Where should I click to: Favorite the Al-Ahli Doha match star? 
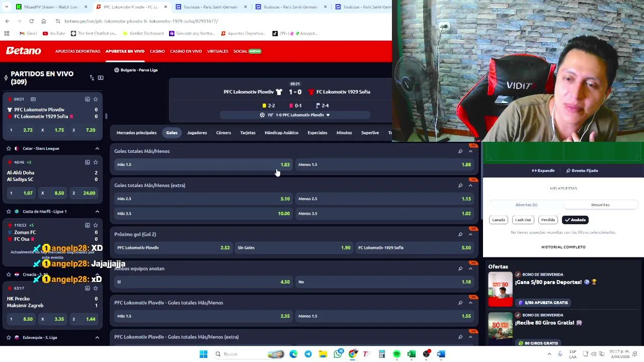[x=96, y=162]
